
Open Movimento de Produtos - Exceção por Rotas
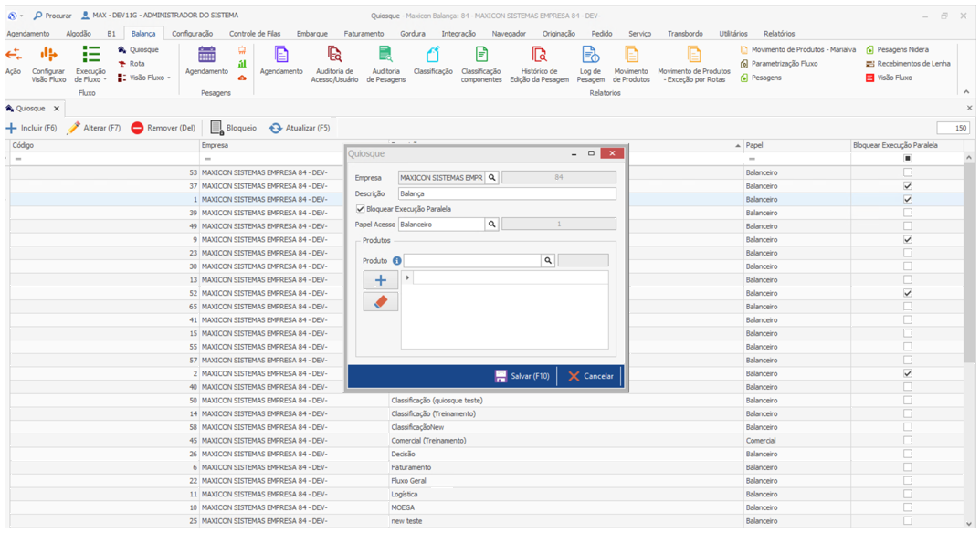point(694,65)
